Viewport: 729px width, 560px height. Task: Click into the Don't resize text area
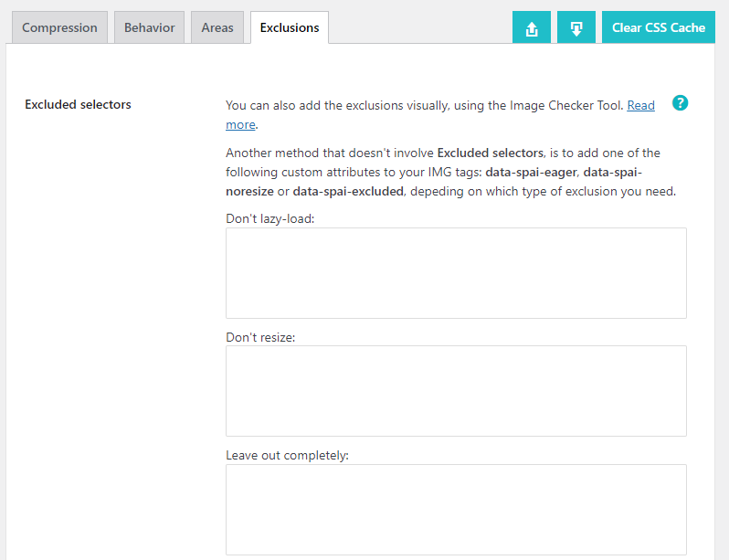456,391
